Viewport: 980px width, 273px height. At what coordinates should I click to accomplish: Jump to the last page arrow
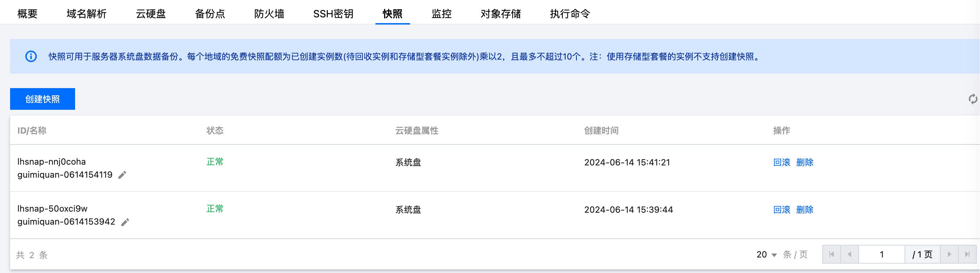click(x=967, y=254)
